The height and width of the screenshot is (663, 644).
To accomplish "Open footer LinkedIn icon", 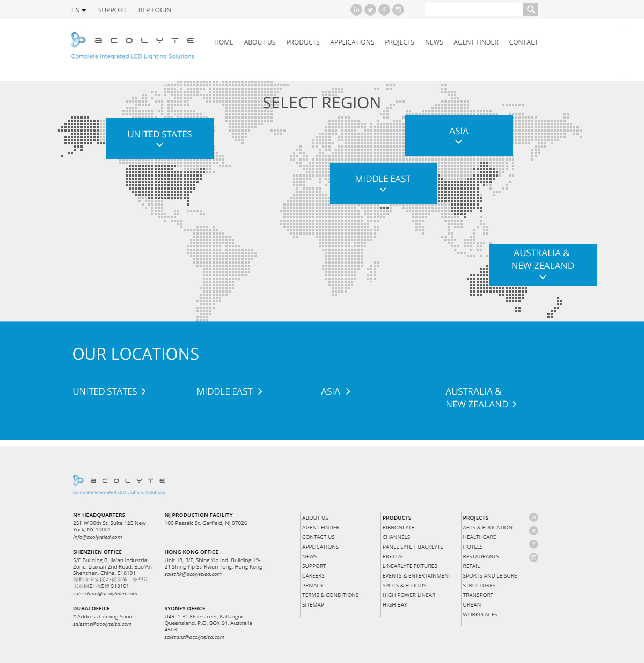I will point(533,517).
